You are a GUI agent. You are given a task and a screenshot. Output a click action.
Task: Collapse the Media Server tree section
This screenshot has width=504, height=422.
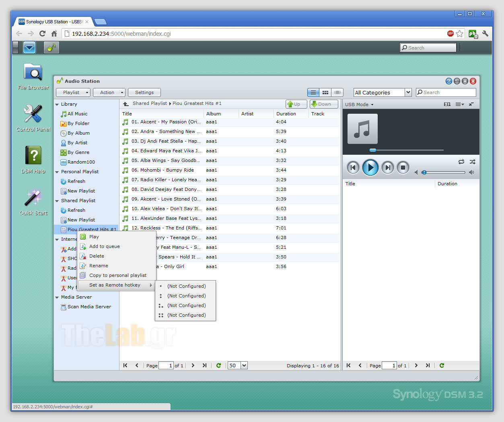tap(57, 297)
